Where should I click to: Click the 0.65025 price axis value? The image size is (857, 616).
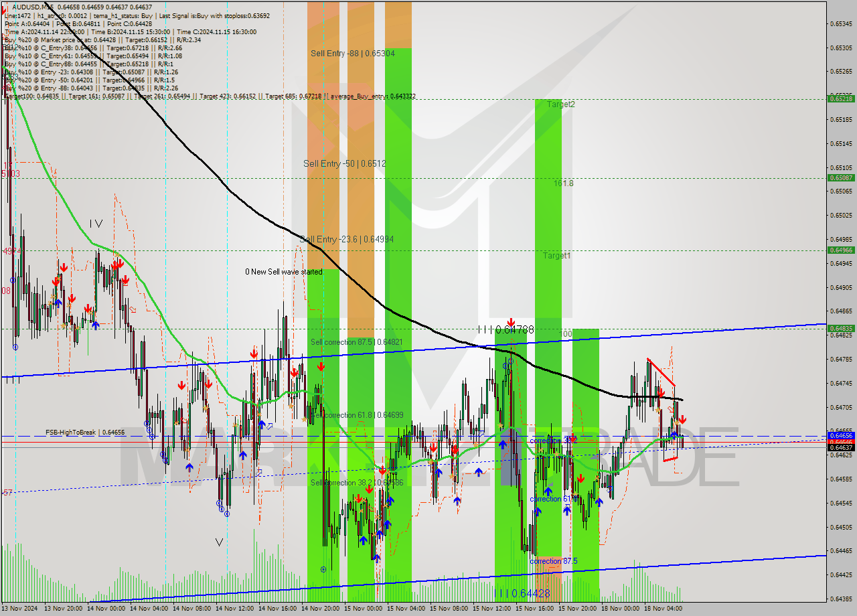click(841, 215)
